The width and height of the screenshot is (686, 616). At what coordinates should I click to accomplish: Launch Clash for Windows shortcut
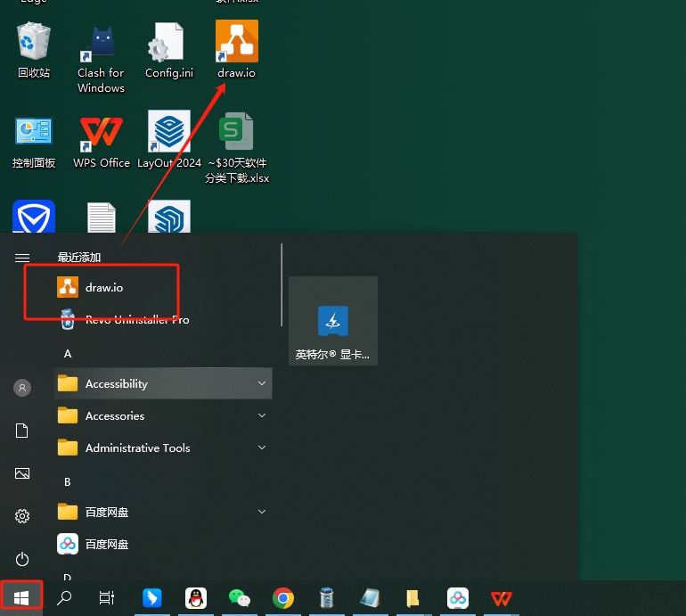pos(101,58)
